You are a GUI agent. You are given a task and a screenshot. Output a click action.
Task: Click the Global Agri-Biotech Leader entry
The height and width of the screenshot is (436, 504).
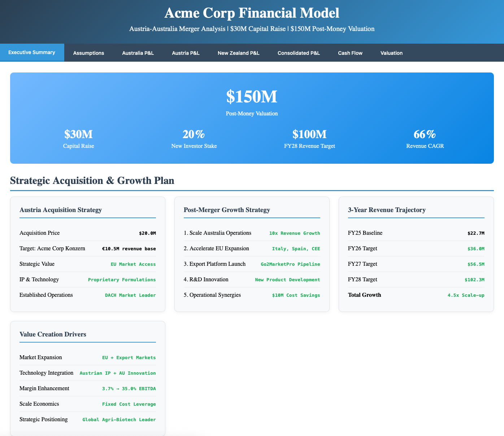pos(119,419)
